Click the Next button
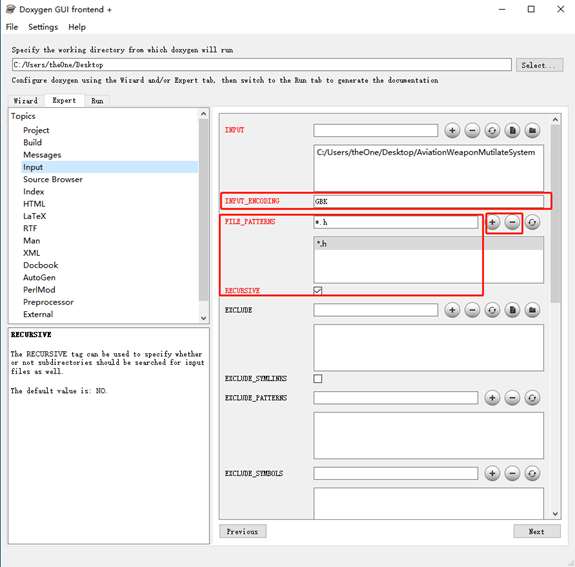The image size is (575, 567). [x=537, y=531]
